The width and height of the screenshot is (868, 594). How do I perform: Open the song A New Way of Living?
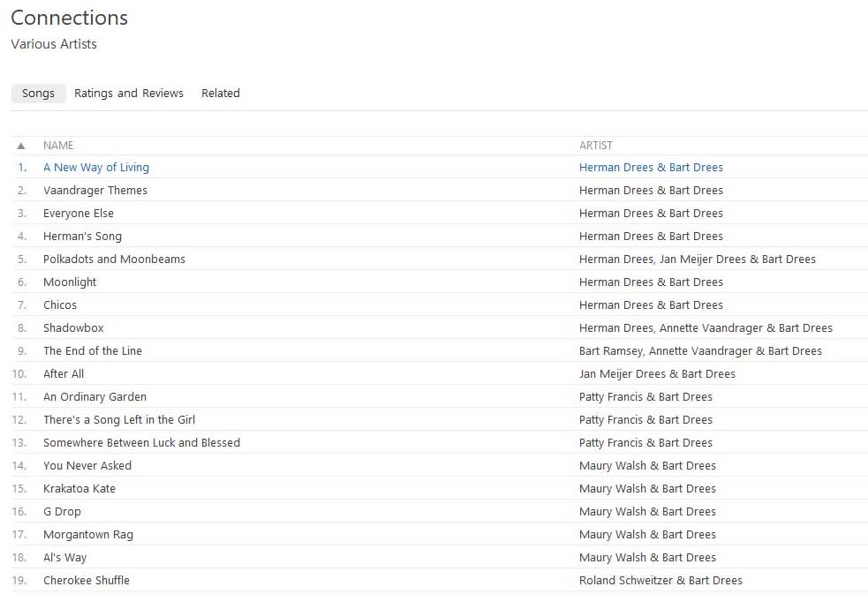coord(96,168)
